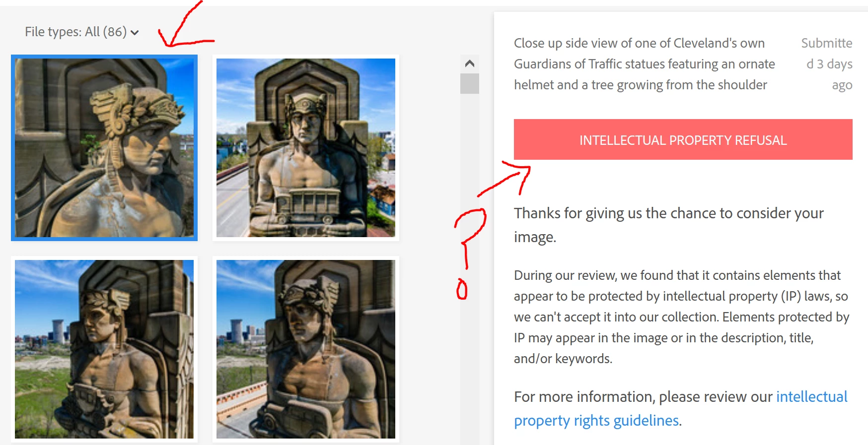
Task: Open the bottom-left statue with skyline thumbnail
Action: [x=104, y=349]
